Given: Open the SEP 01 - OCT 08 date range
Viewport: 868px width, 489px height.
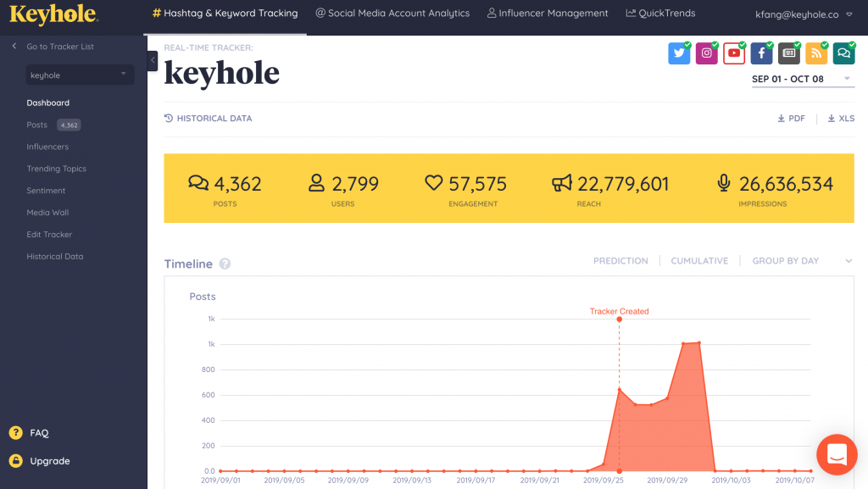Looking at the screenshot, I should pyautogui.click(x=802, y=79).
